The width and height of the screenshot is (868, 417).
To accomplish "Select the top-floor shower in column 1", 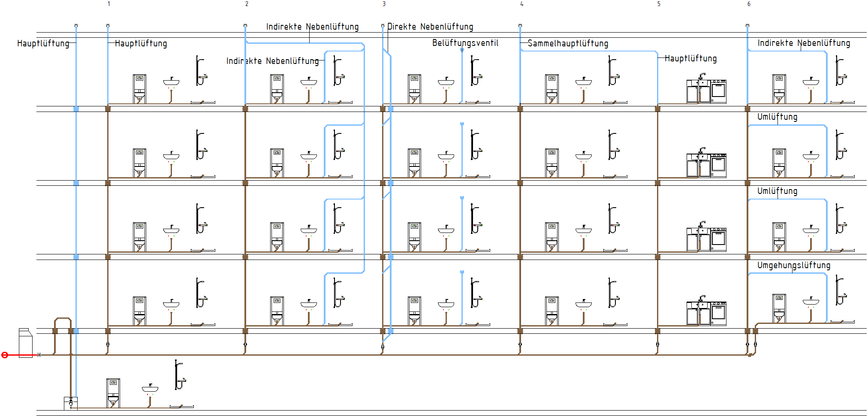I will [202, 71].
